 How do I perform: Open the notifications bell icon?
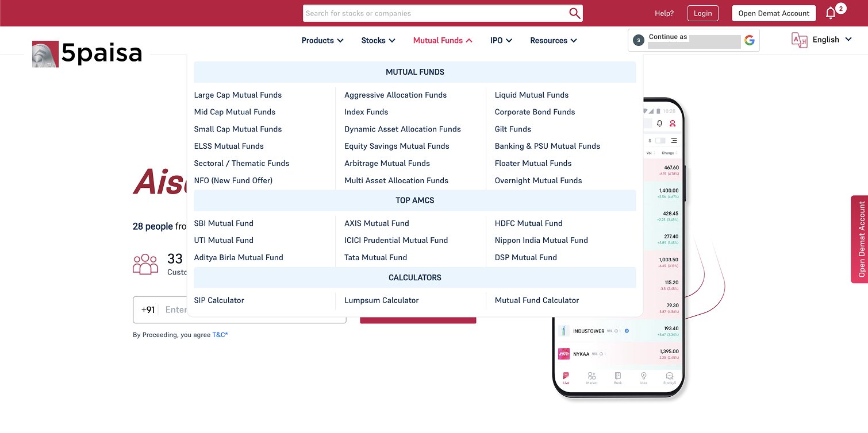coord(831,13)
